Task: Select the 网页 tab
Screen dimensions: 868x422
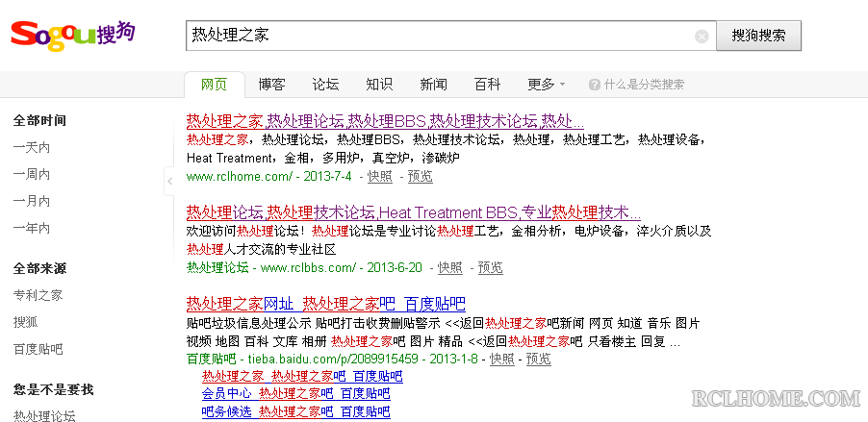Action: click(x=215, y=85)
